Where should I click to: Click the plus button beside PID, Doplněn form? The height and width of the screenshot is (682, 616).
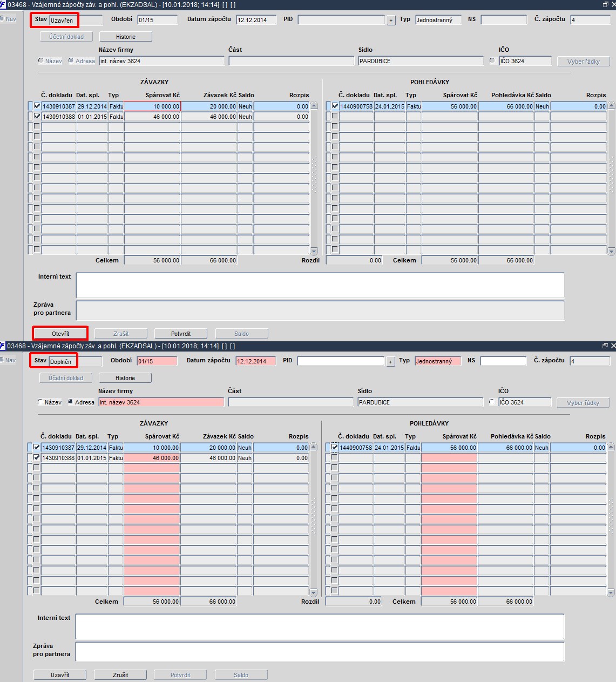tap(391, 362)
